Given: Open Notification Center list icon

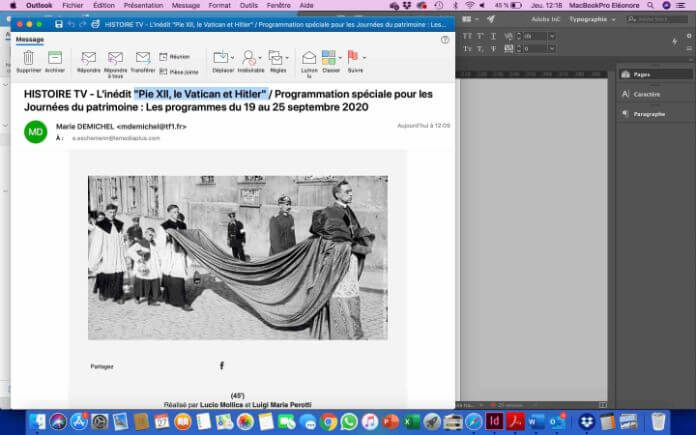Looking at the screenshot, I should point(680,5).
